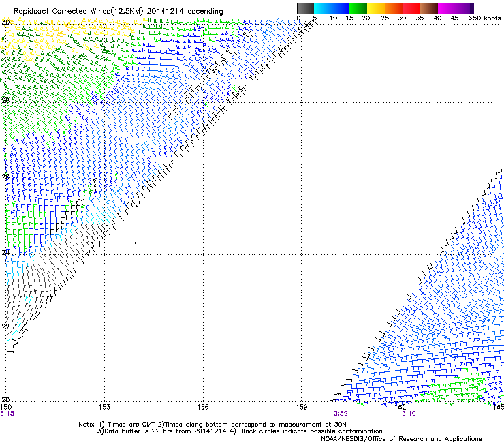
Task: Click the dark blue 10-15 knots legend segment
Action: [341, 8]
